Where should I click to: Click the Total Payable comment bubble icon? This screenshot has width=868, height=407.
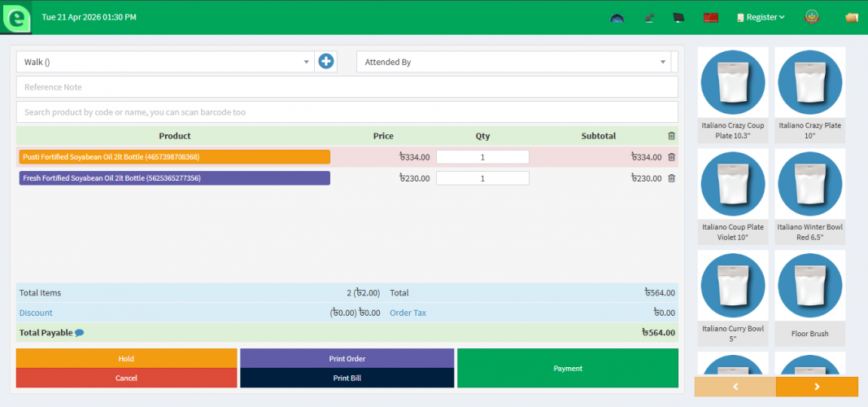click(79, 333)
